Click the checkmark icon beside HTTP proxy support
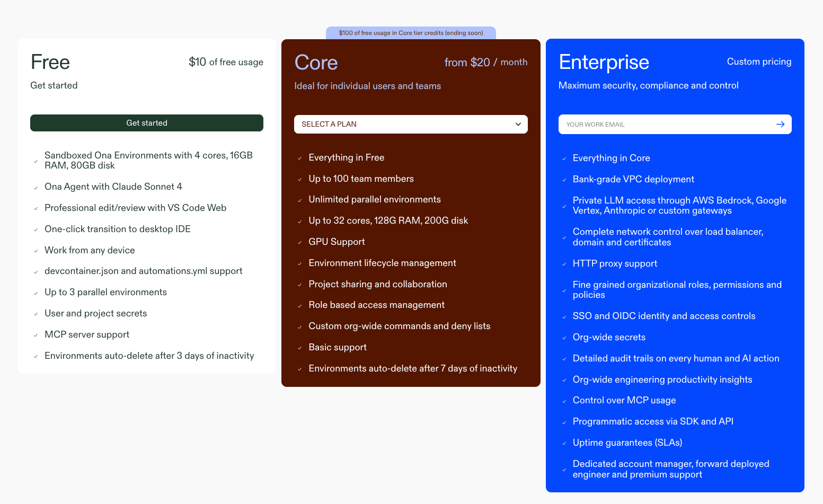The height and width of the screenshot is (504, 823). [564, 264]
